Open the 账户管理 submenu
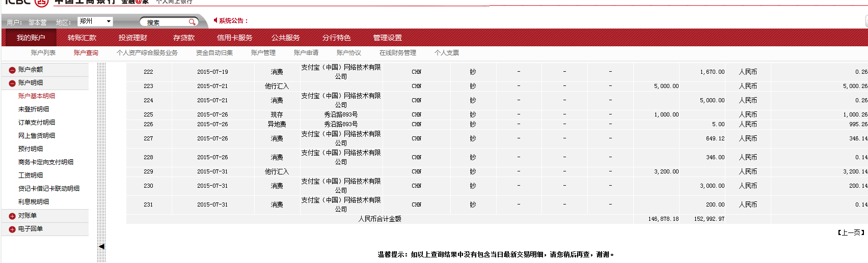The height and width of the screenshot is (263, 868). 263,53
